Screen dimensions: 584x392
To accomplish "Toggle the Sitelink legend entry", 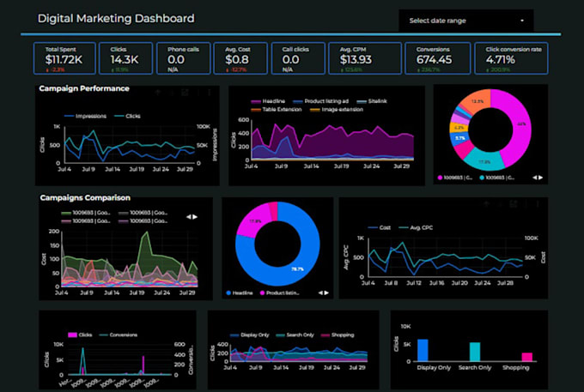I will tap(372, 101).
